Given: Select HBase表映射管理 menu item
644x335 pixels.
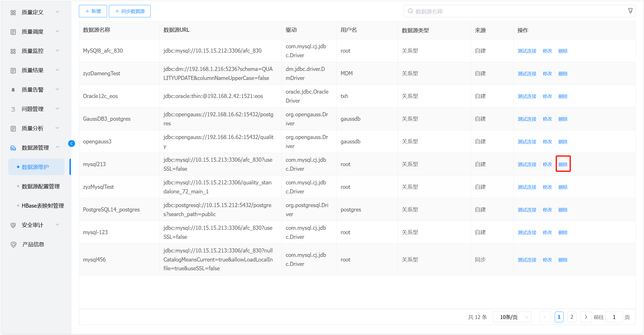Looking at the screenshot, I should [x=43, y=206].
